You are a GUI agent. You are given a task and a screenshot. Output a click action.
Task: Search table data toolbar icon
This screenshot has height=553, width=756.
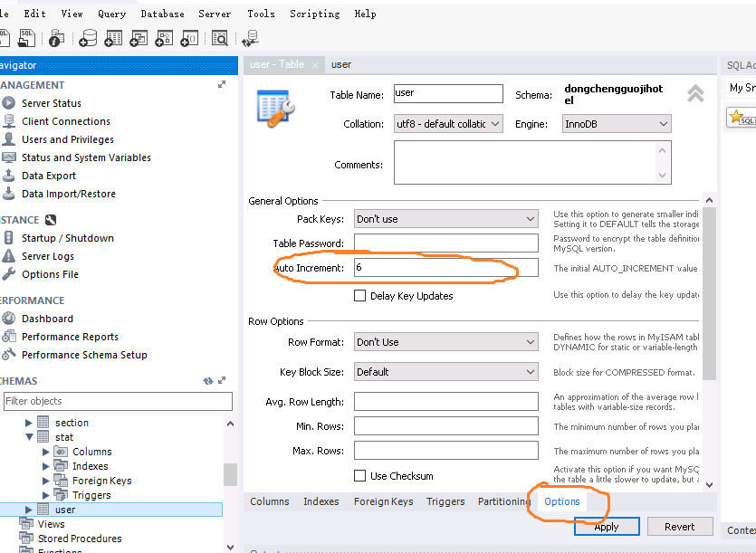220,38
